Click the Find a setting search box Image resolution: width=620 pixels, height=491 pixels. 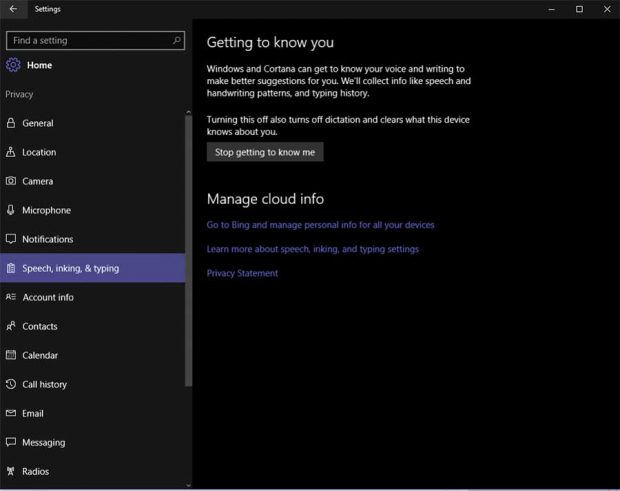pos(88,41)
